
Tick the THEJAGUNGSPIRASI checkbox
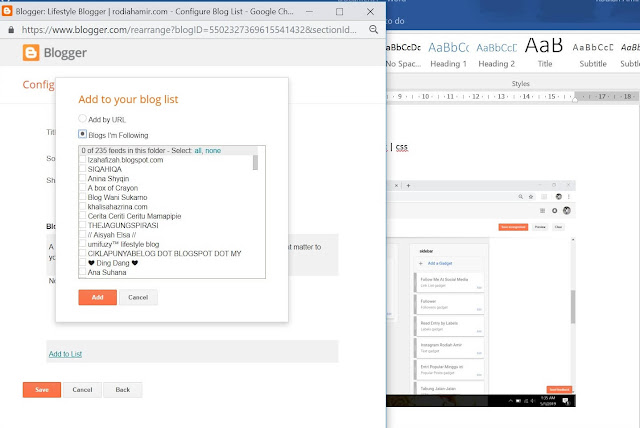82,225
